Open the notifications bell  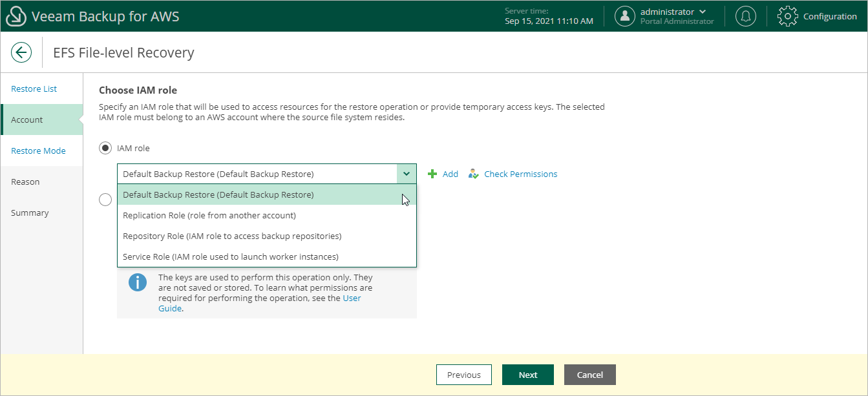tap(746, 16)
